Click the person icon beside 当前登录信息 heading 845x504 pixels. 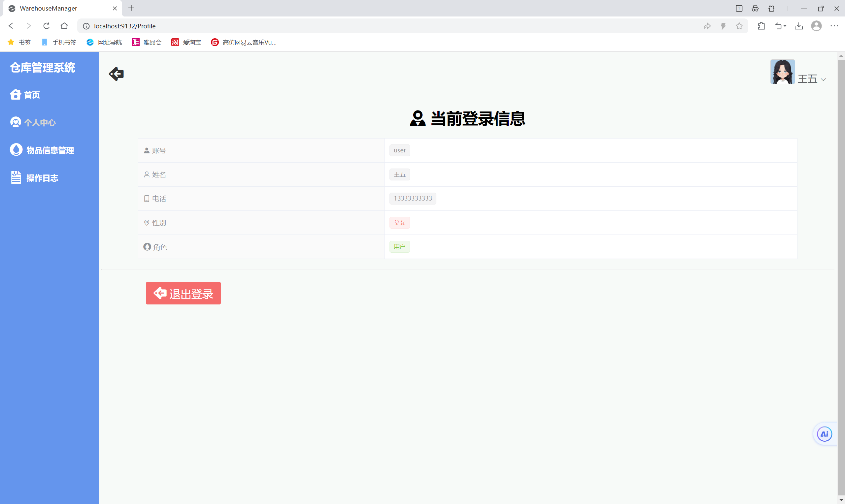click(417, 118)
